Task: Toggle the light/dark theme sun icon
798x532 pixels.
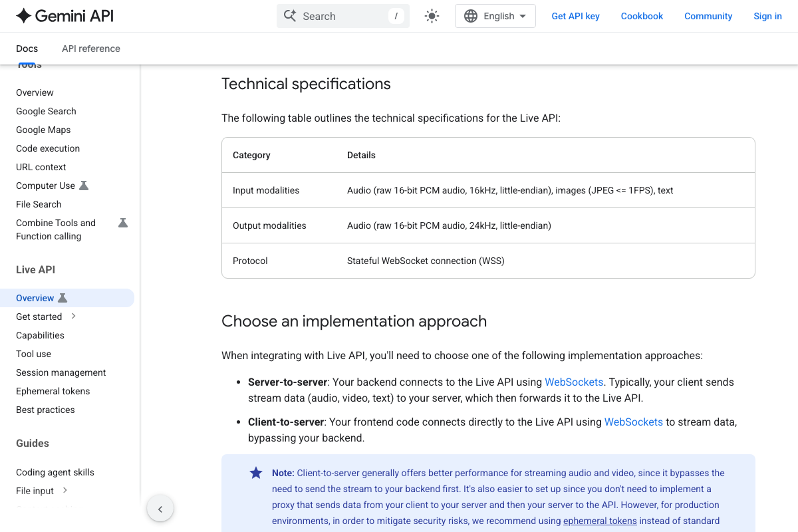Action: click(432, 16)
